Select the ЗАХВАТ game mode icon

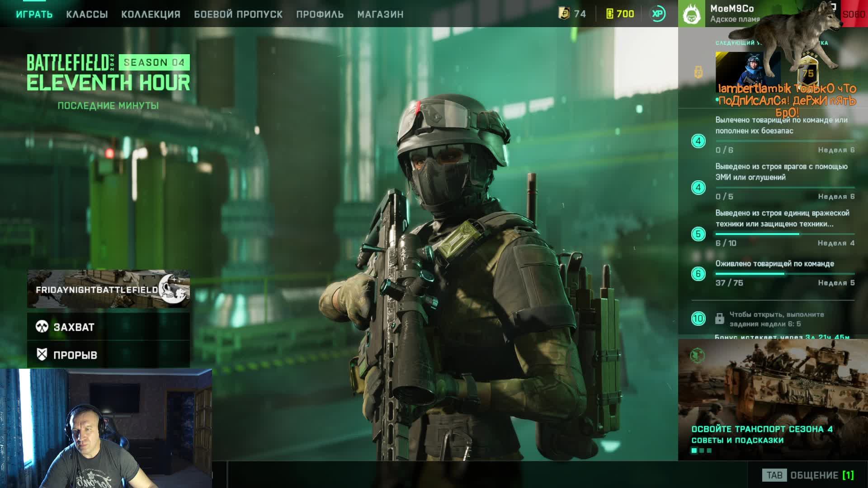(42, 327)
